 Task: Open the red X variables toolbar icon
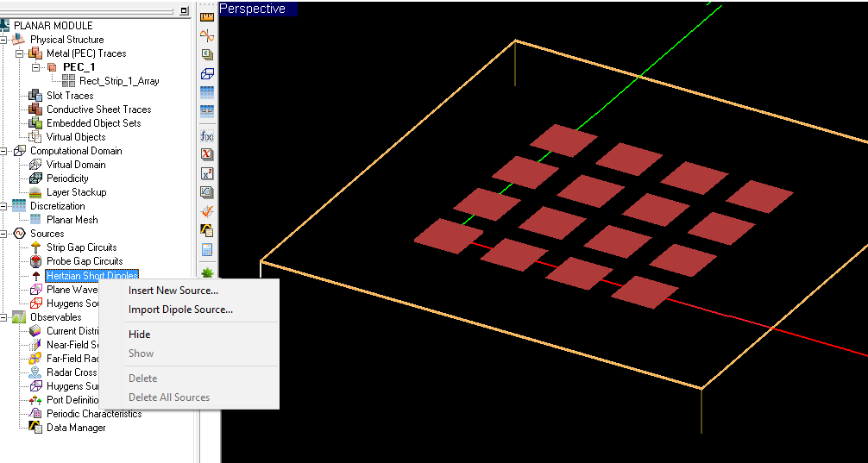pyautogui.click(x=207, y=153)
